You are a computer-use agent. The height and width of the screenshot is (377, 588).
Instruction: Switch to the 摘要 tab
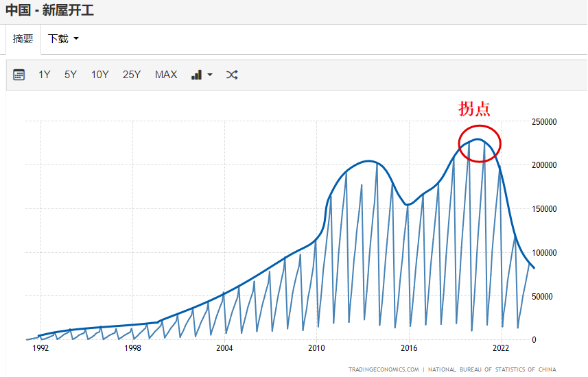pos(23,39)
